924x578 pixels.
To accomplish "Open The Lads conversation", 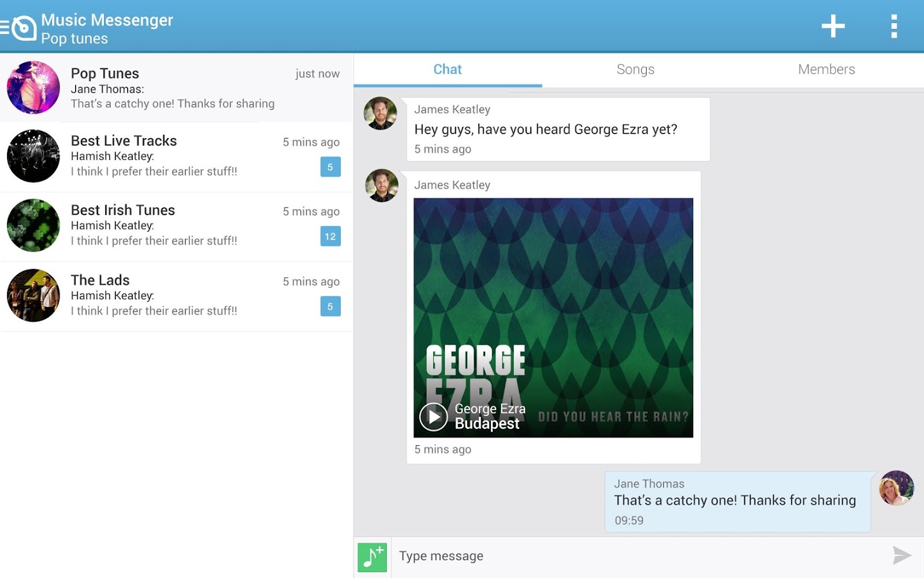I will [176, 296].
